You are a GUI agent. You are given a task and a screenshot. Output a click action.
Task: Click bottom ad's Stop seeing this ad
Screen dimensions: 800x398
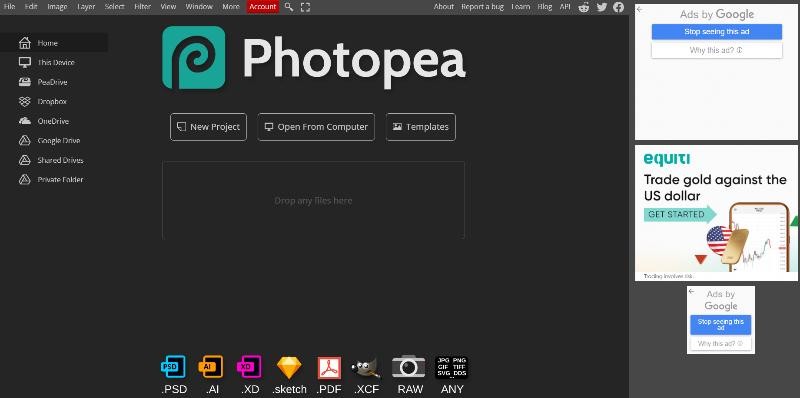pyautogui.click(x=720, y=325)
